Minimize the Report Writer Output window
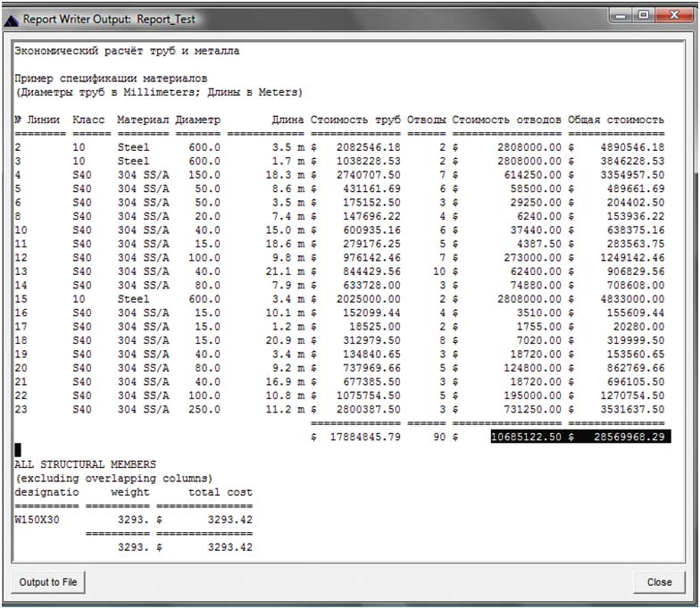This screenshot has height=609, width=700. pyautogui.click(x=620, y=16)
